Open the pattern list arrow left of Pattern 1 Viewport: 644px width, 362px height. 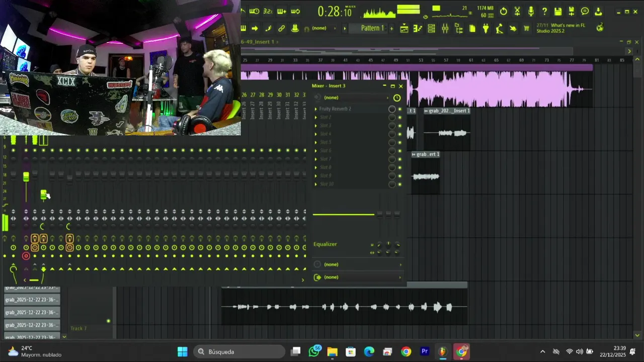click(x=345, y=28)
